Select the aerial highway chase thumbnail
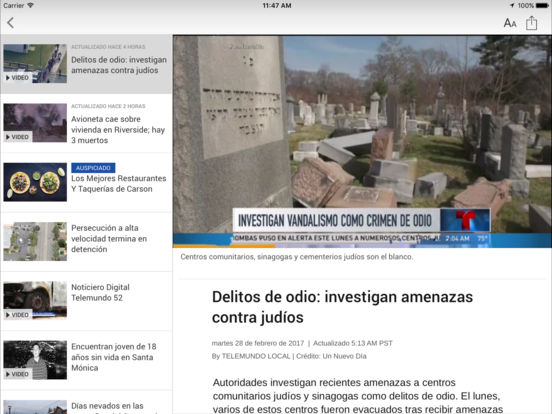This screenshot has width=552, height=414. 35,242
